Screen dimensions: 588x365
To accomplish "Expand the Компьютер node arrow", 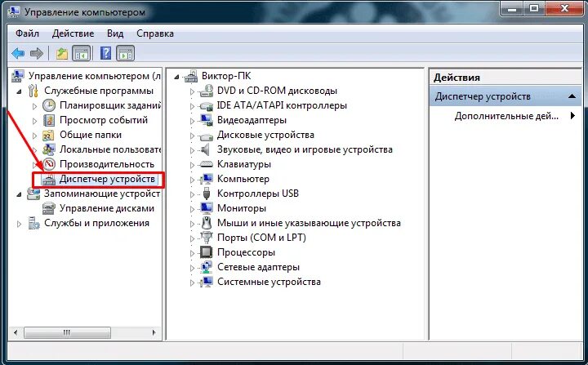I will (192, 180).
